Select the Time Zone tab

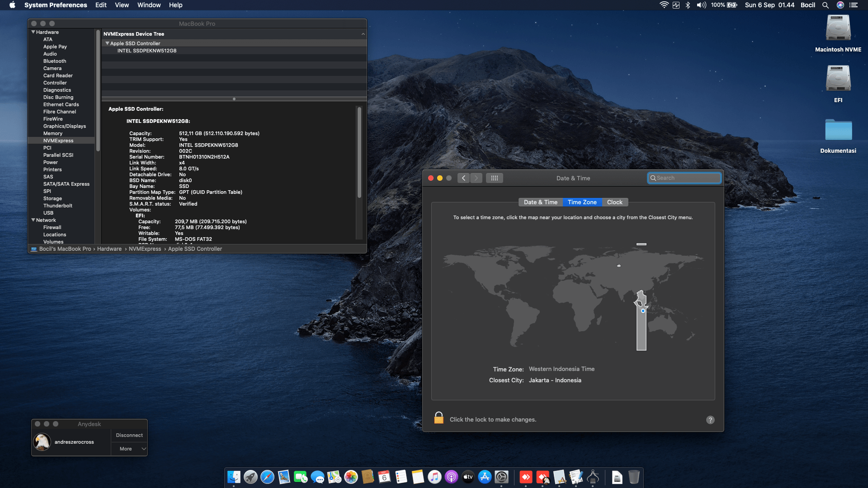[582, 202]
